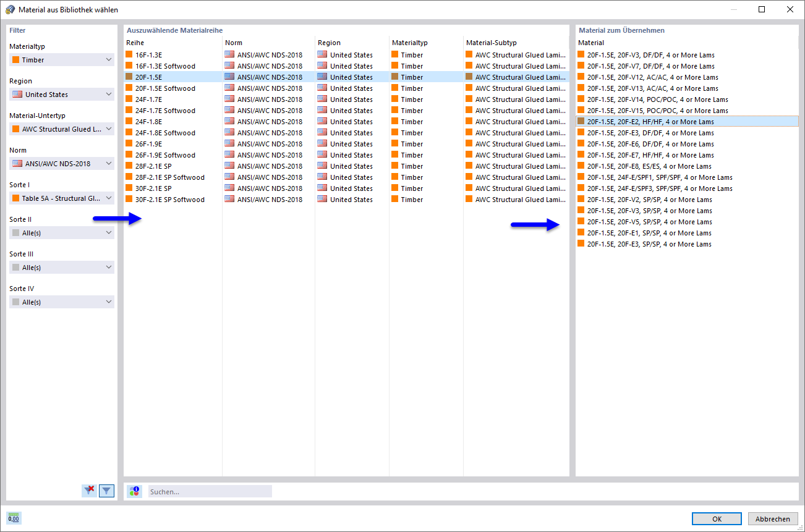This screenshot has width=805, height=532.
Task: Select the 24F-1.8E Softwood row
Action: point(346,133)
